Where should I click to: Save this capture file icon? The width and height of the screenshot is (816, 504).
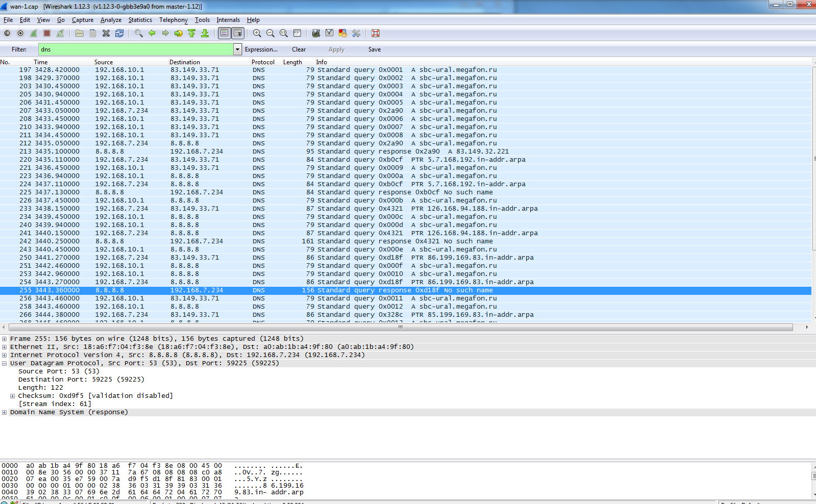(x=93, y=33)
